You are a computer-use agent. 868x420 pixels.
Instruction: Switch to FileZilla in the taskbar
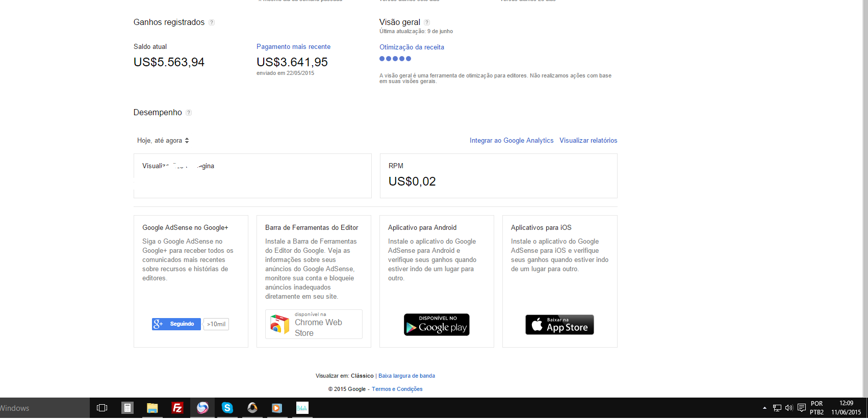(177, 408)
